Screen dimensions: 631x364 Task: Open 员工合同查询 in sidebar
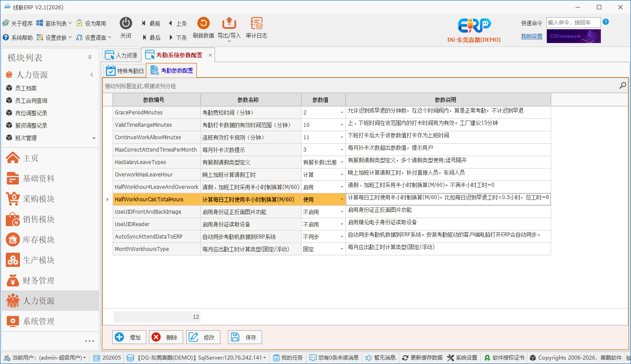pyautogui.click(x=31, y=101)
